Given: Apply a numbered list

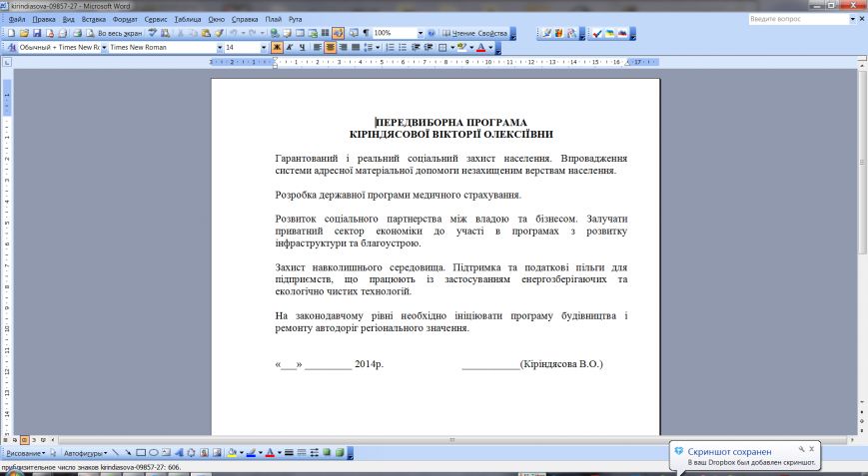Looking at the screenshot, I should [390, 48].
